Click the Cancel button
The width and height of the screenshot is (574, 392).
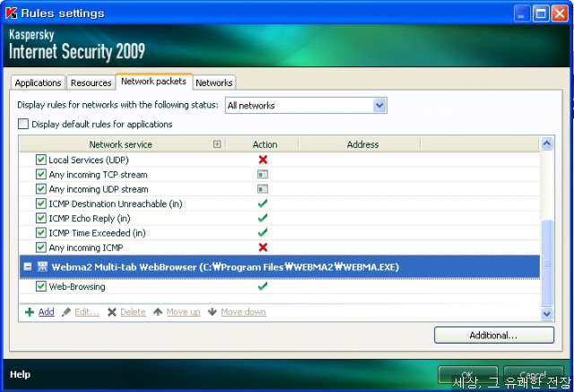click(x=533, y=374)
